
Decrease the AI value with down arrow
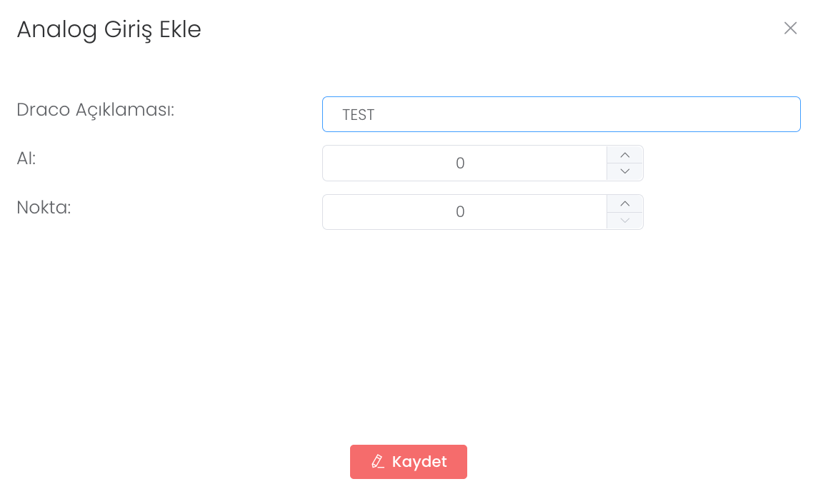tap(625, 171)
